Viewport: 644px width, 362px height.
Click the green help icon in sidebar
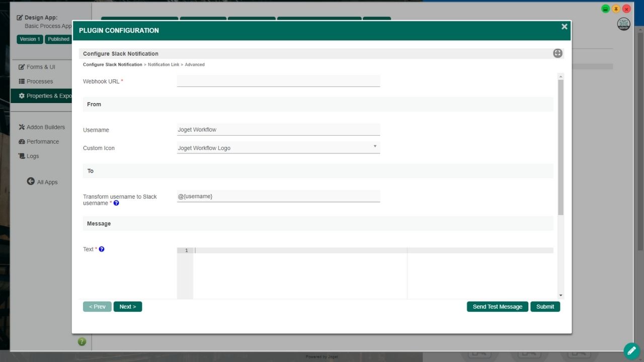[82, 342]
